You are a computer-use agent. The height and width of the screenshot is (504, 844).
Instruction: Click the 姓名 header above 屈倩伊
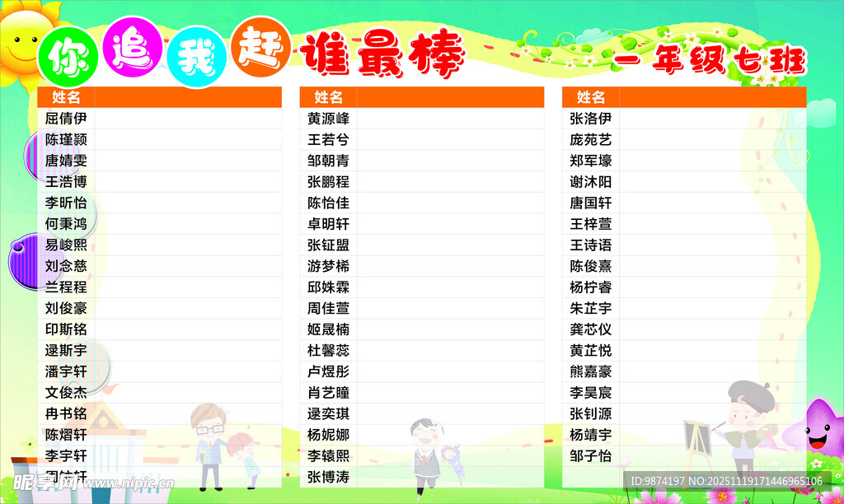[66, 97]
